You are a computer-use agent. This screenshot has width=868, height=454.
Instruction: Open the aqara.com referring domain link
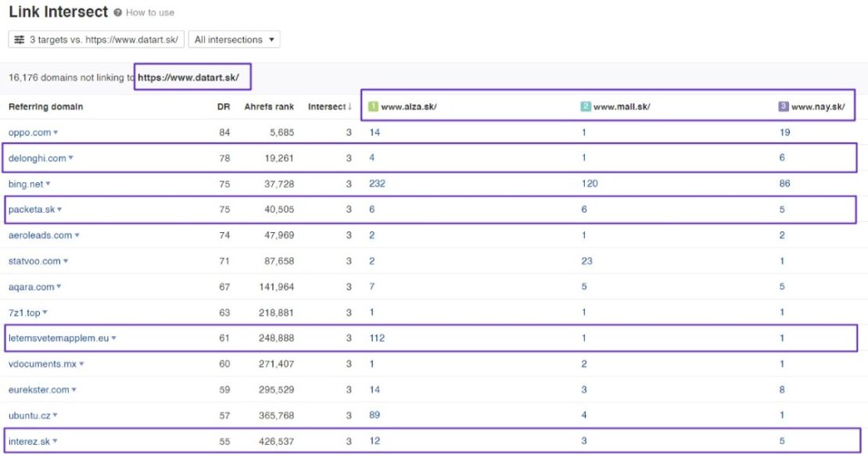31,287
